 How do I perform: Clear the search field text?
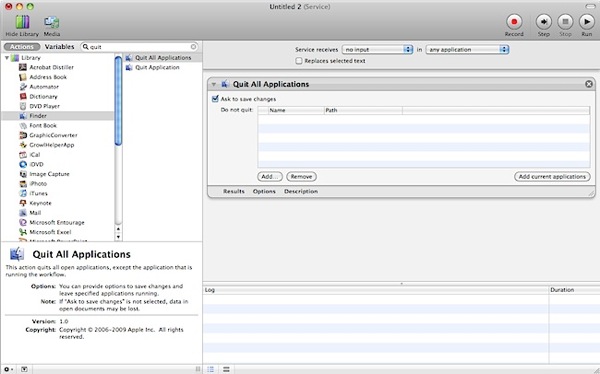pyautogui.click(x=193, y=47)
